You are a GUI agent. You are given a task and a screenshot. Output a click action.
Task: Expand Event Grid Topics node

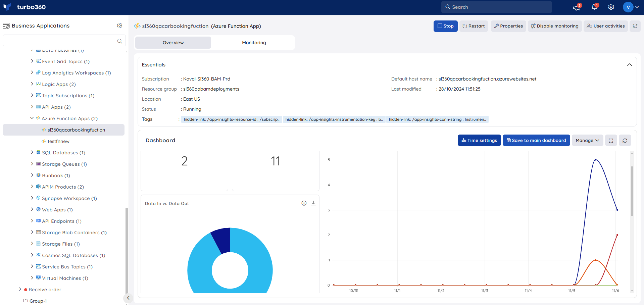pyautogui.click(x=32, y=61)
